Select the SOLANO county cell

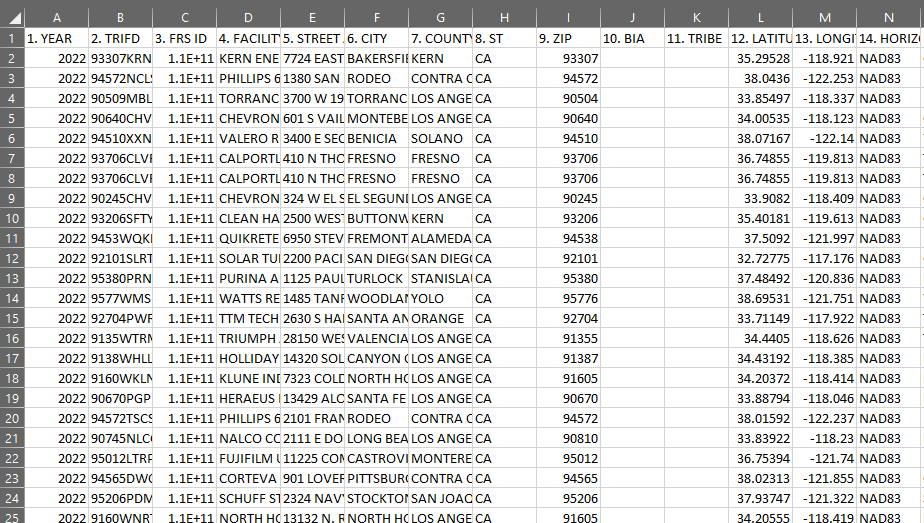coord(440,138)
